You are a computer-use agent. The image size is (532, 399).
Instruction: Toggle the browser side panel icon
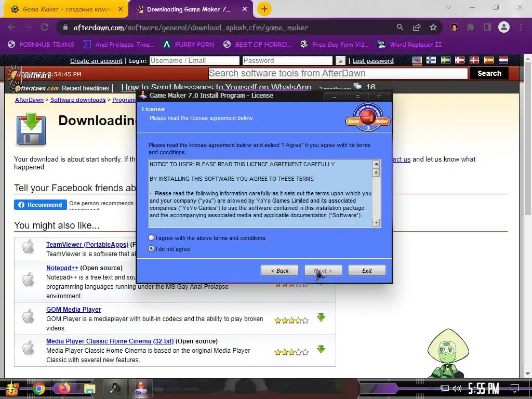pos(487,28)
